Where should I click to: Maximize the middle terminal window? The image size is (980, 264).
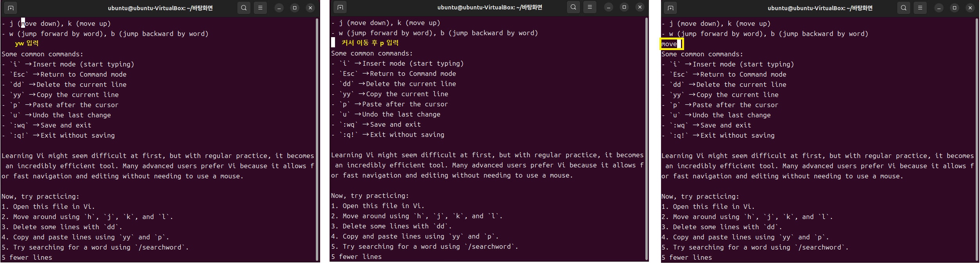[x=624, y=7]
